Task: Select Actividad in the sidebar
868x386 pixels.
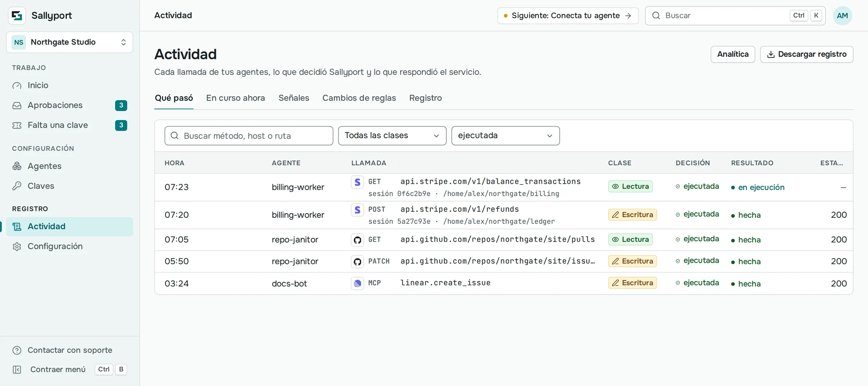Action: (x=69, y=226)
